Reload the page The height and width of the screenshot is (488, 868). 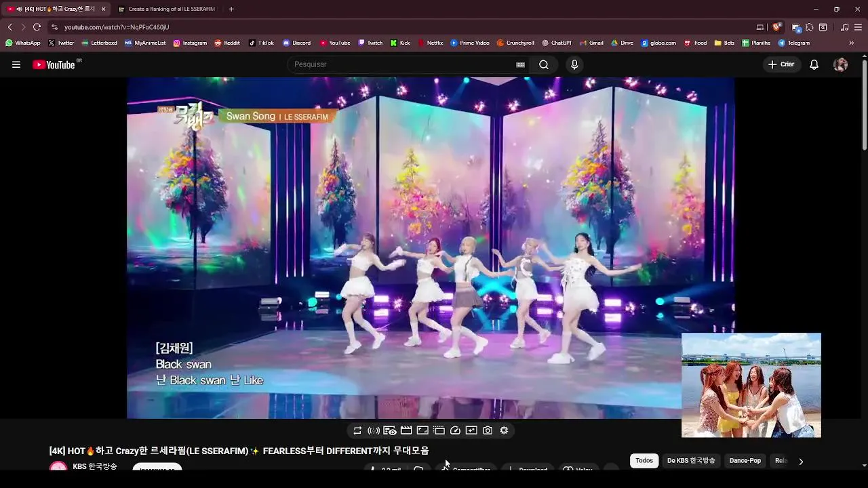pos(37,27)
